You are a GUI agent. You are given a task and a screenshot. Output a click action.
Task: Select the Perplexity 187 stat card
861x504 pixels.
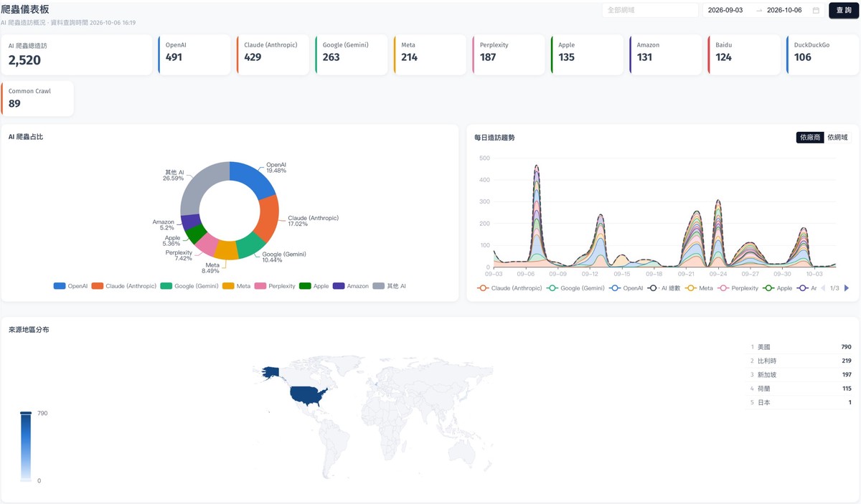tap(509, 54)
